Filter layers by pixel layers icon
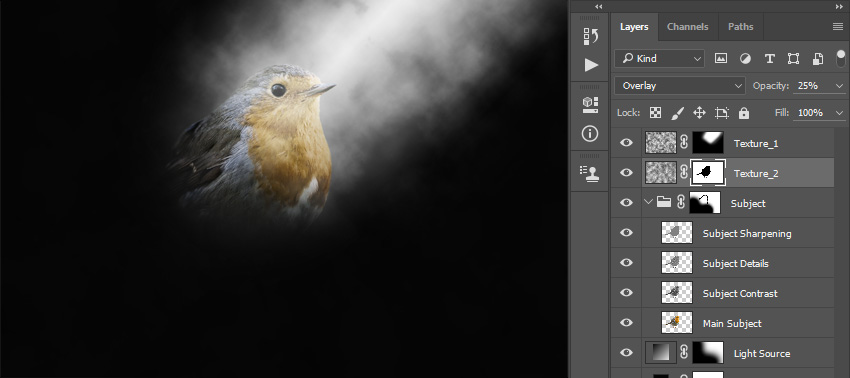The height and width of the screenshot is (378, 850). [720, 59]
